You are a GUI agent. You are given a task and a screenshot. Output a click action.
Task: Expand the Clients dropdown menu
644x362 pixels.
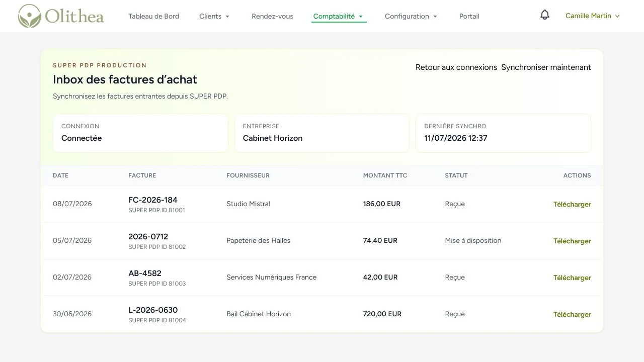[x=214, y=16]
